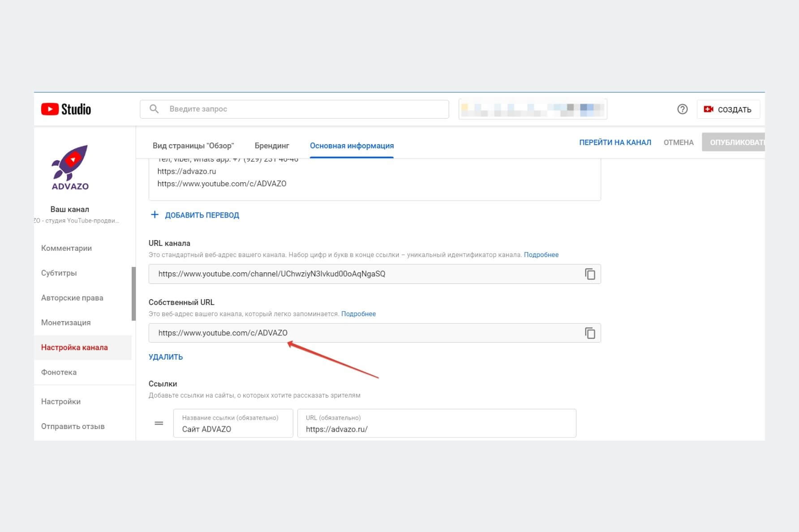
Task: Click the Ваш канал label
Action: [69, 209]
